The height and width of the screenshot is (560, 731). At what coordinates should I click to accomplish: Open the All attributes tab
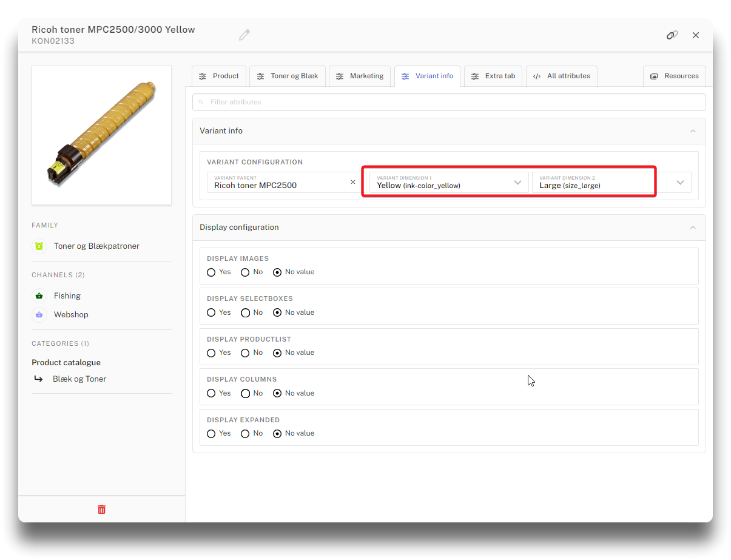561,76
